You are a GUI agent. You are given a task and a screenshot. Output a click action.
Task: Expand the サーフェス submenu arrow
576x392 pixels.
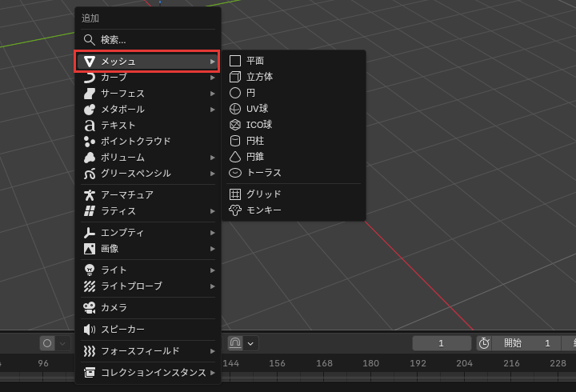(x=212, y=94)
